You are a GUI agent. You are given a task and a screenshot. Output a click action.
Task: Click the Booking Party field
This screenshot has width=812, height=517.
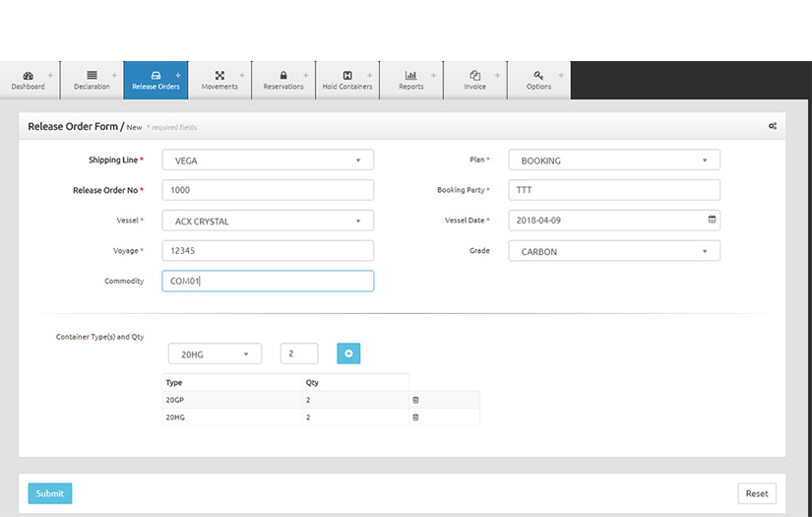pos(614,190)
